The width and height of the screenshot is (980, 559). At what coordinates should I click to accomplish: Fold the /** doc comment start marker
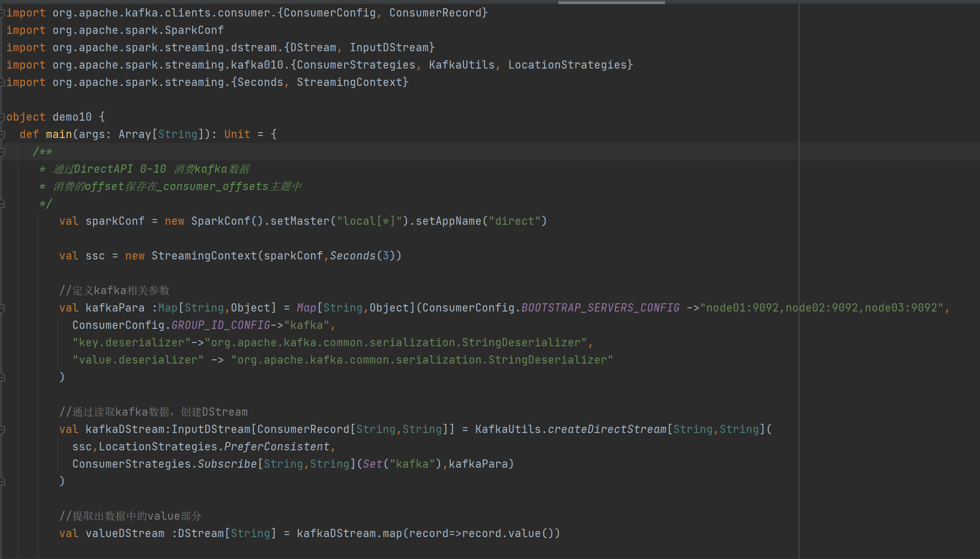pos(2,152)
